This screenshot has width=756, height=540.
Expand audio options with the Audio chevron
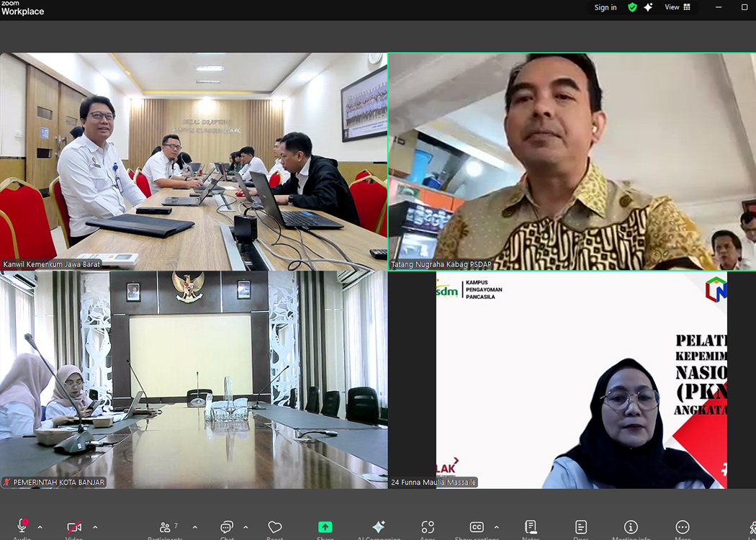(x=40, y=528)
